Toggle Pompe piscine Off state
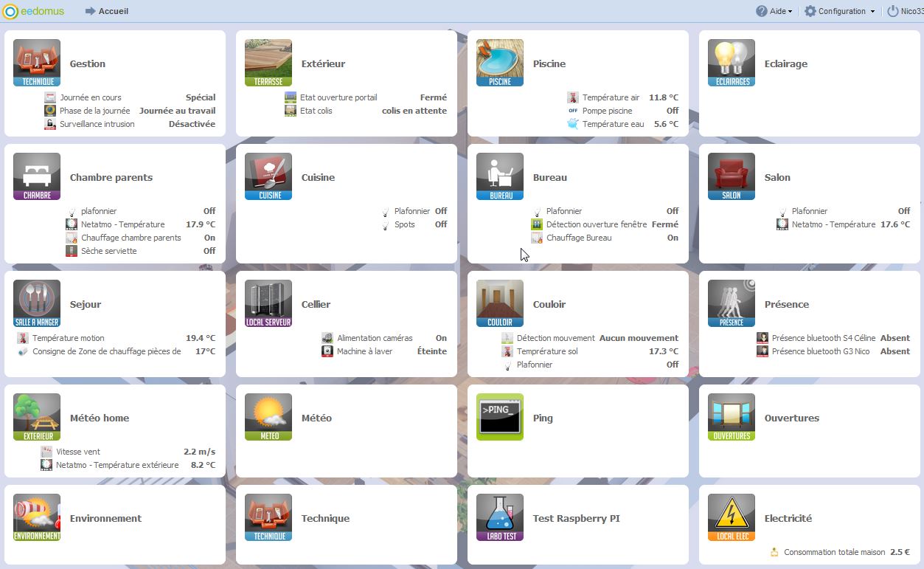Screen dimensions: 924x569 click(672, 111)
